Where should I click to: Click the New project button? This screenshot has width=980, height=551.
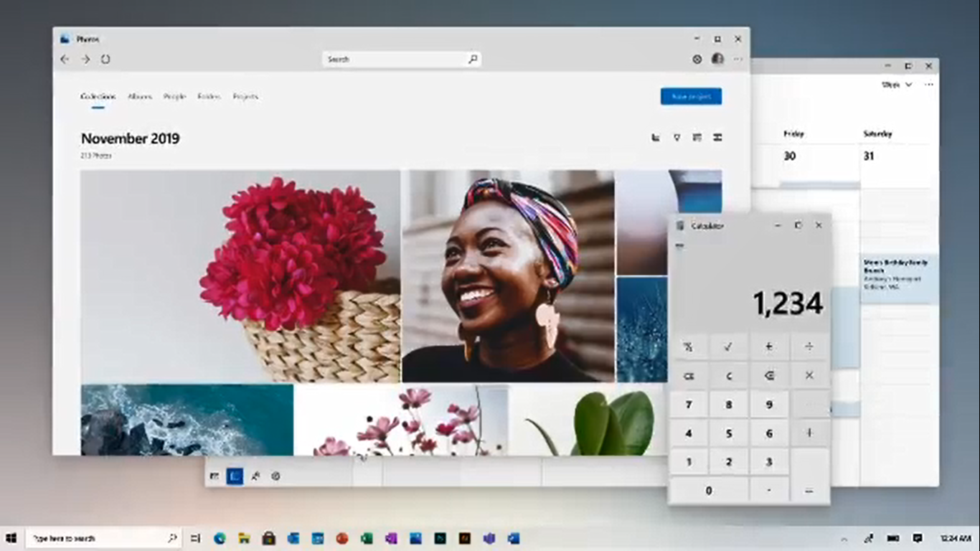(690, 96)
